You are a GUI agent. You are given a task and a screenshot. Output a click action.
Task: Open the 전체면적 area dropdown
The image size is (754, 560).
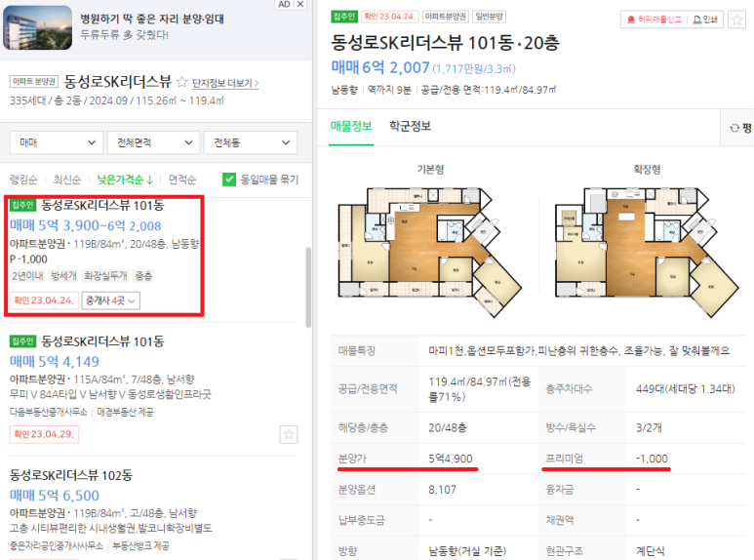click(x=153, y=142)
